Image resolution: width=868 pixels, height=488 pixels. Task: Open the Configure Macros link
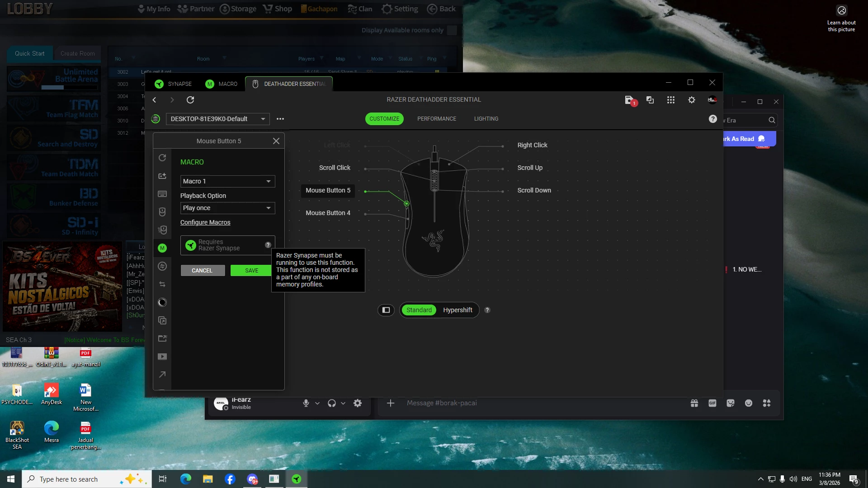[205, 222]
